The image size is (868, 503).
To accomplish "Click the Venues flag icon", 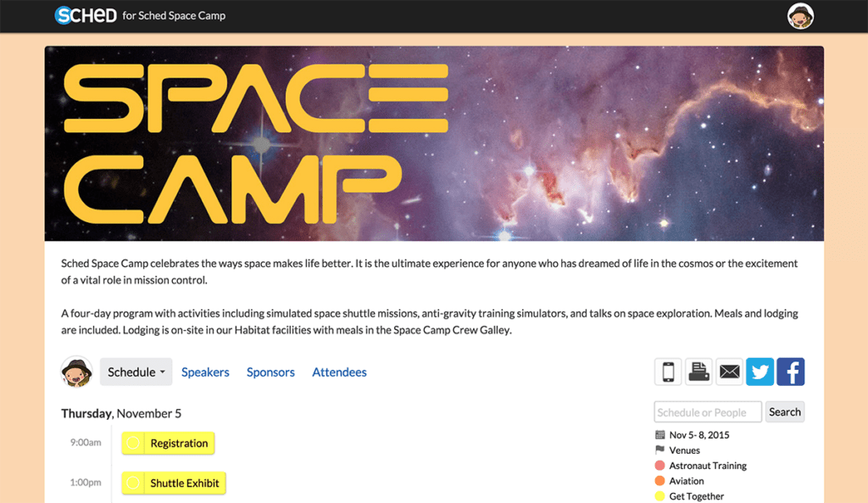I will (659, 450).
